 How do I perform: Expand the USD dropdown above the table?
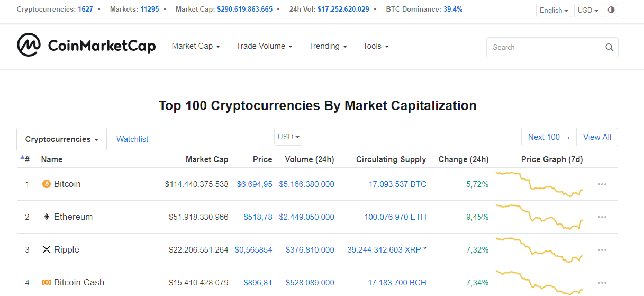288,137
